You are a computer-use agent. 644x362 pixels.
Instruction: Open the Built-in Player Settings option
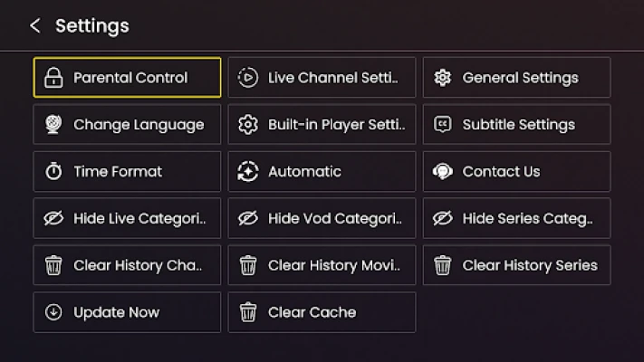click(322, 124)
